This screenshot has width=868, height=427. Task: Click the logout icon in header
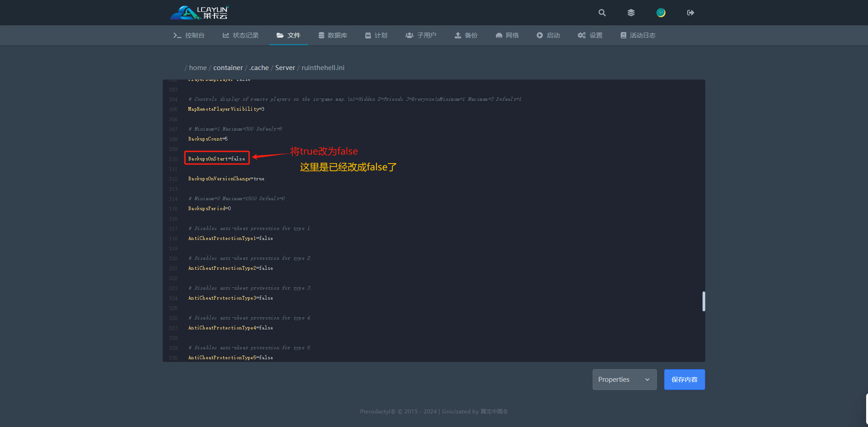pyautogui.click(x=690, y=13)
